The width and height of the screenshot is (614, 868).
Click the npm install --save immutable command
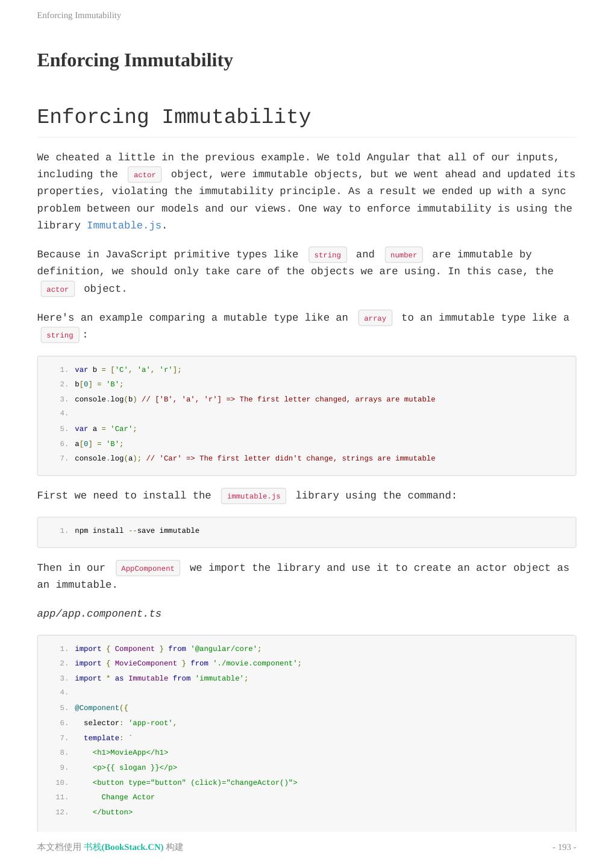coord(137,530)
